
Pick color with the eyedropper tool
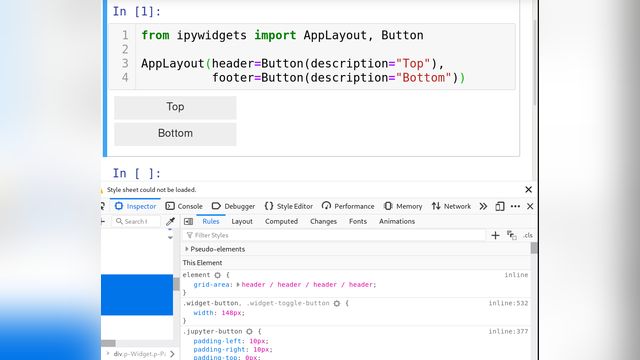tap(171, 221)
